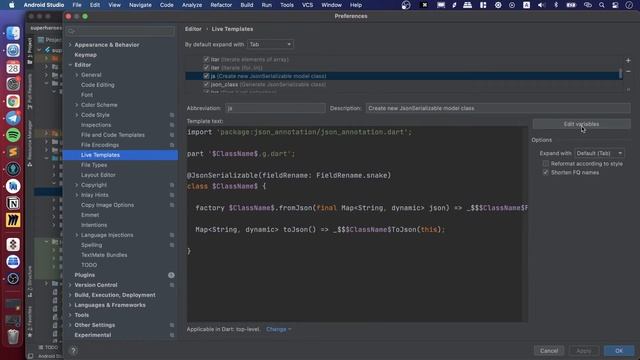640x360 pixels.
Task: Select Code Editing settings item
Action: [98, 85]
